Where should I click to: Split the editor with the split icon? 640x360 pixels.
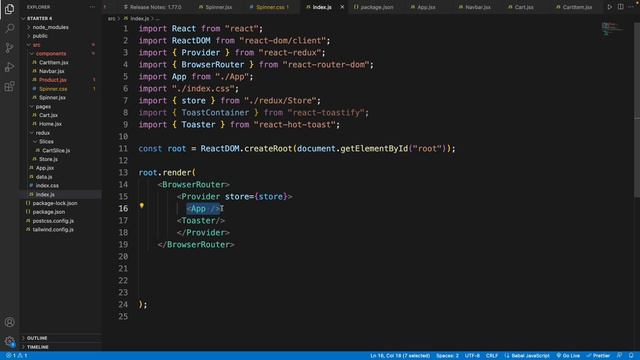tap(620, 7)
